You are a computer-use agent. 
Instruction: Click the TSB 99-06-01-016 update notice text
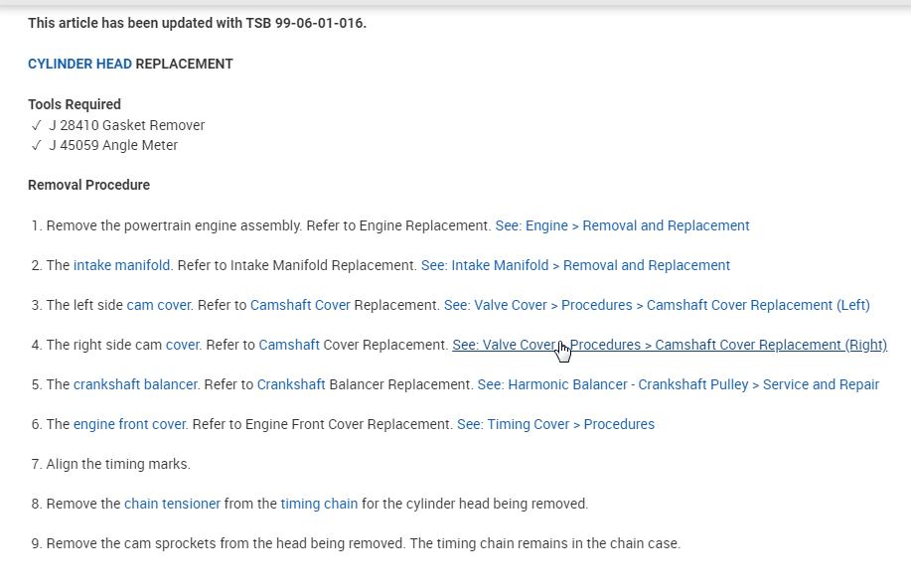pos(197,23)
